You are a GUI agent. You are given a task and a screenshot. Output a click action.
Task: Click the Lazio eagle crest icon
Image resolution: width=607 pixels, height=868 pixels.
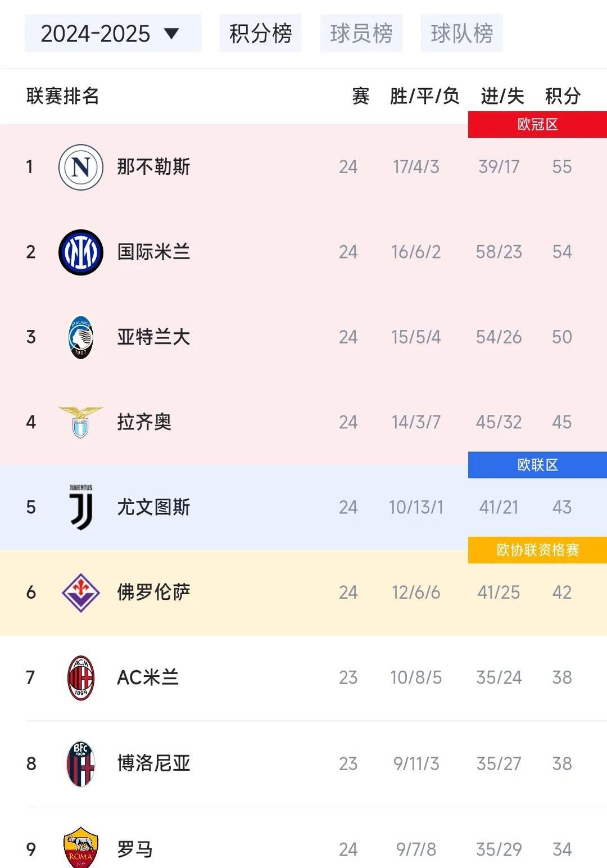[80, 422]
